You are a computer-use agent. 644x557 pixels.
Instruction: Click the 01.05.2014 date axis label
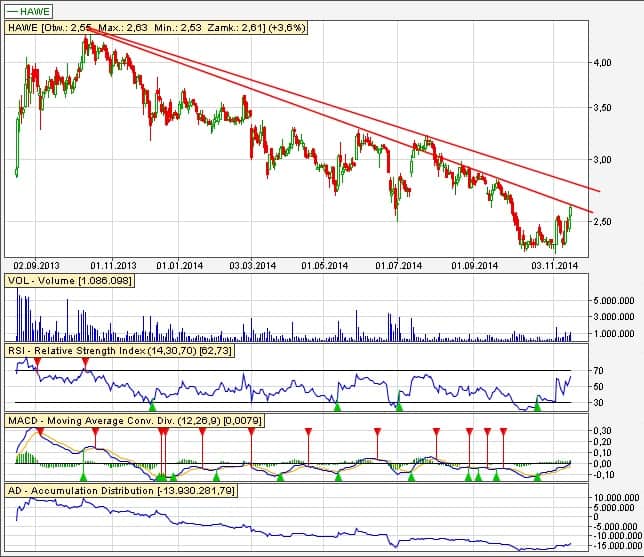coord(325,266)
